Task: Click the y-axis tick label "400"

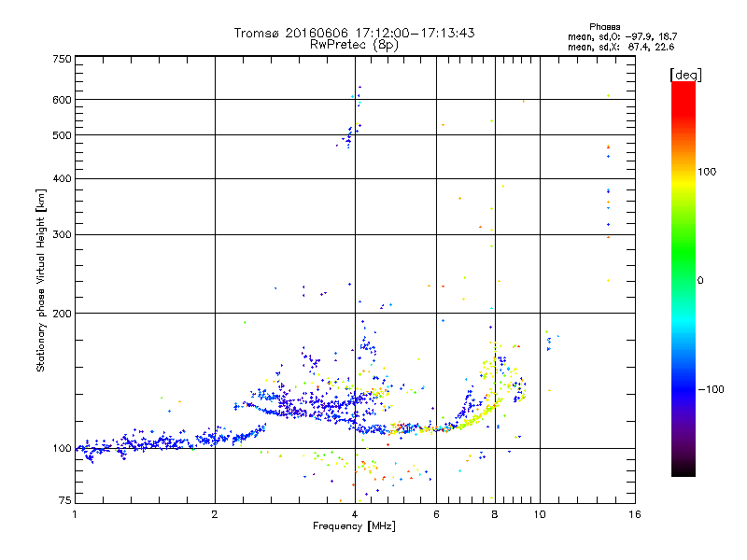Action: point(62,178)
